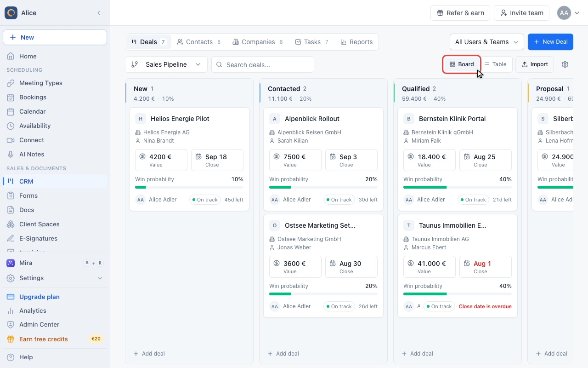This screenshot has width=588, height=368.
Task: Click the 41.000 € value box
Action: pyautogui.click(x=430, y=267)
